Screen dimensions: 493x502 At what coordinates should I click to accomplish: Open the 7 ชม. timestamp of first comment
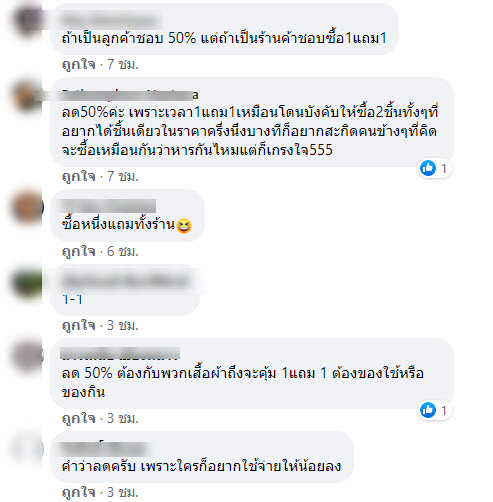[x=122, y=64]
